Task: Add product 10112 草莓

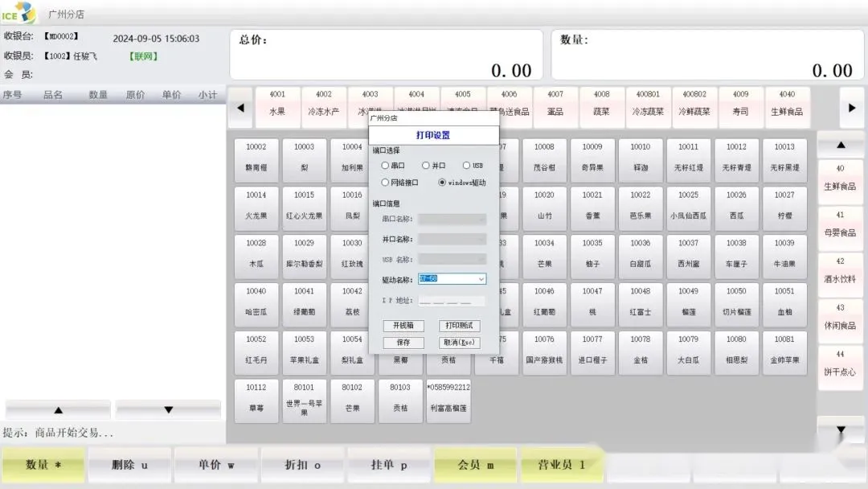Action: [256, 401]
